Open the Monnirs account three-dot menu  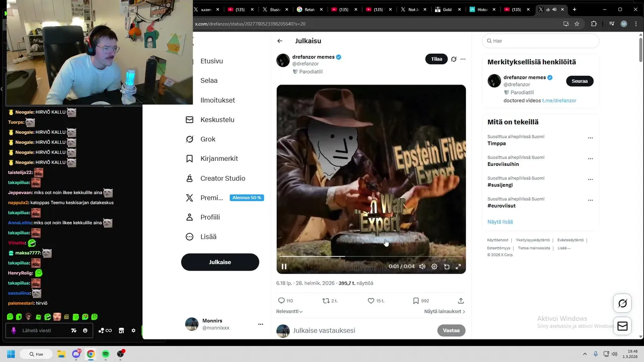tap(261, 324)
